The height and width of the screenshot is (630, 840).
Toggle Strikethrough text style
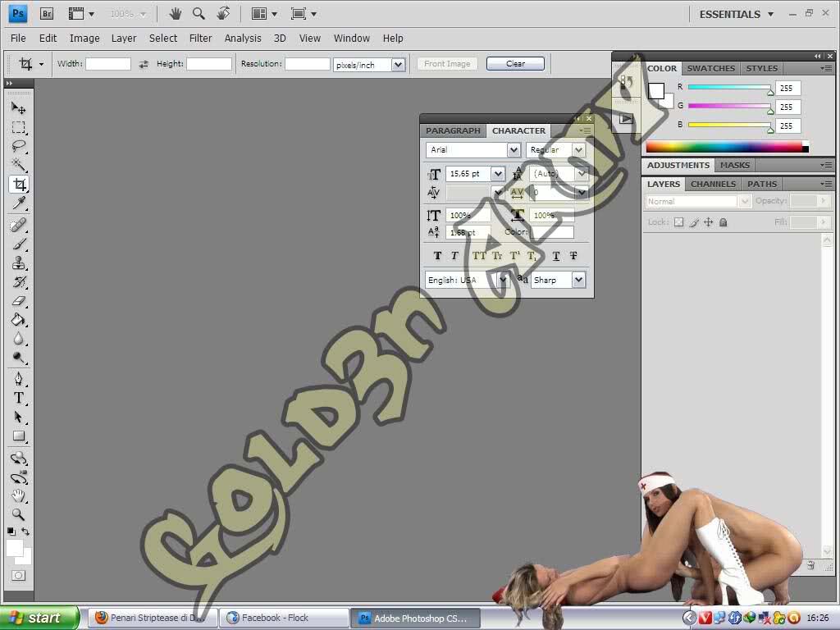click(573, 256)
